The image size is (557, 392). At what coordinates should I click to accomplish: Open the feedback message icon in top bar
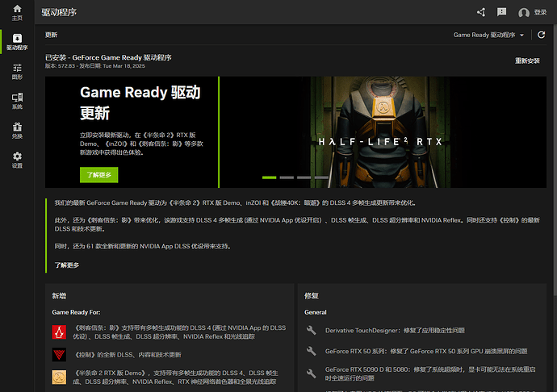tap(501, 12)
